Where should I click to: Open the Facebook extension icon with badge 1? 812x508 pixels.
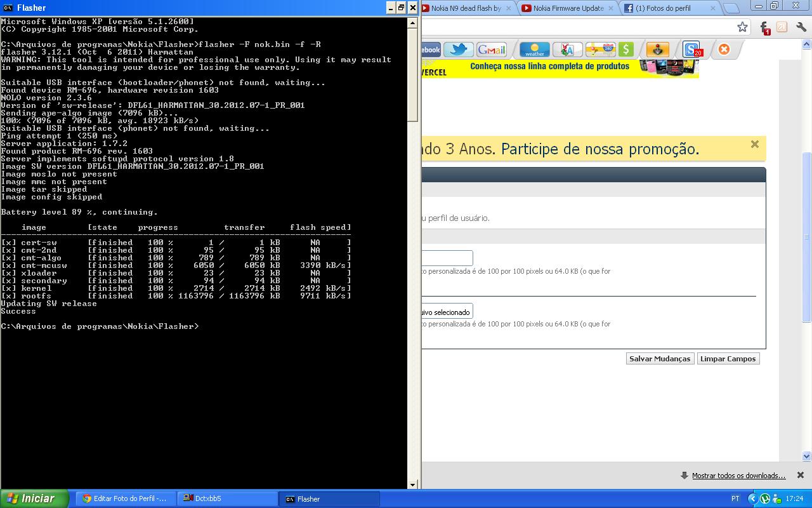tap(765, 27)
